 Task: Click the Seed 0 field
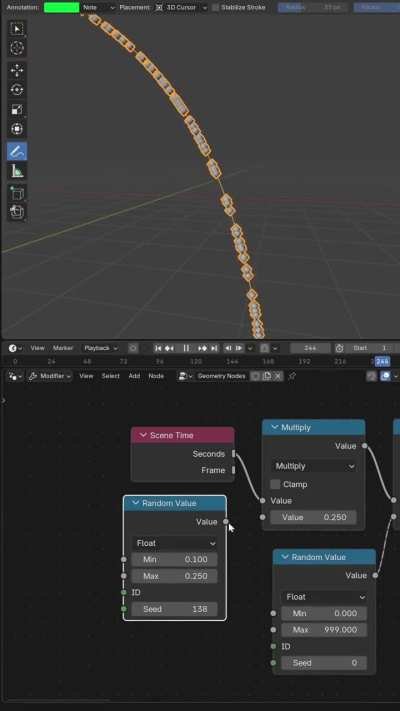click(x=324, y=663)
